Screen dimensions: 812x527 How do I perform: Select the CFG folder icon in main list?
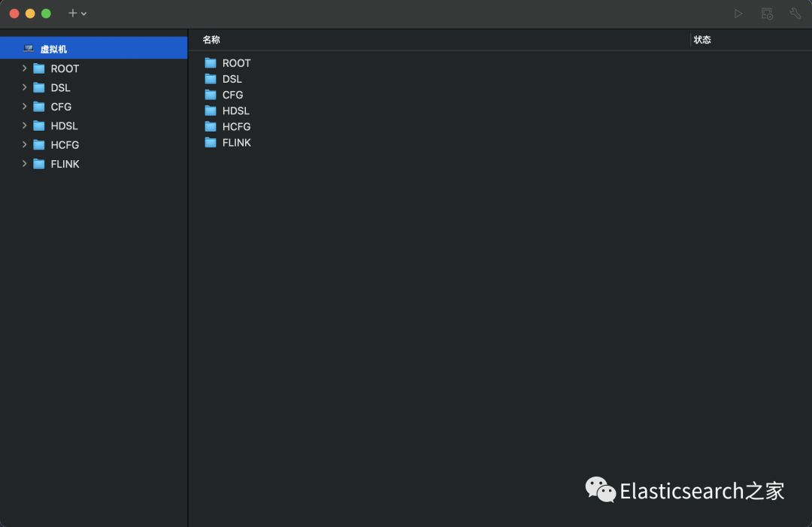point(211,95)
